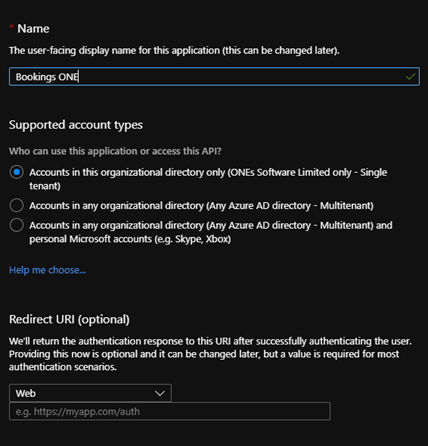Select Multitenant-only Azure AD directory radio button
This screenshot has height=446, width=428.
pyautogui.click(x=16, y=205)
